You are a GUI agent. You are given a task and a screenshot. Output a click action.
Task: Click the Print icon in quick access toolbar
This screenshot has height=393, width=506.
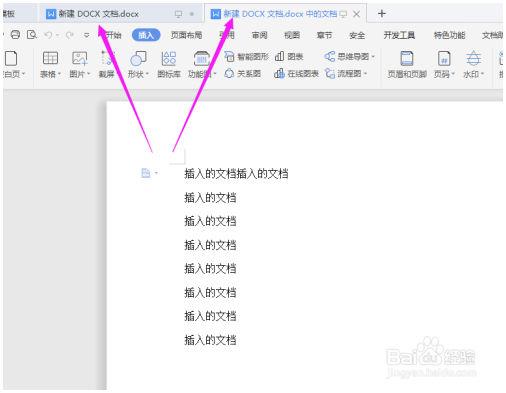click(15, 34)
